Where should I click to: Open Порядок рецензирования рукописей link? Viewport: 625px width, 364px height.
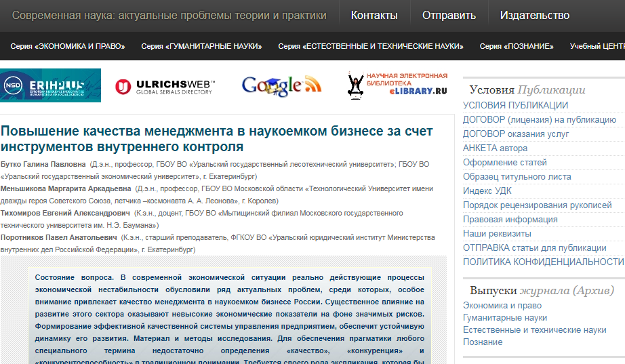pos(538,205)
